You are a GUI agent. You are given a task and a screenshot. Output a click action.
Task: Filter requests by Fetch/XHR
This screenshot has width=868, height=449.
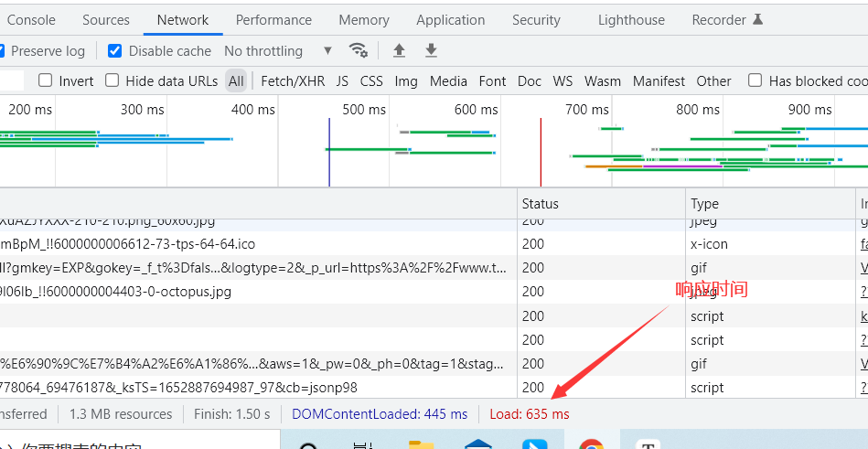click(x=293, y=80)
